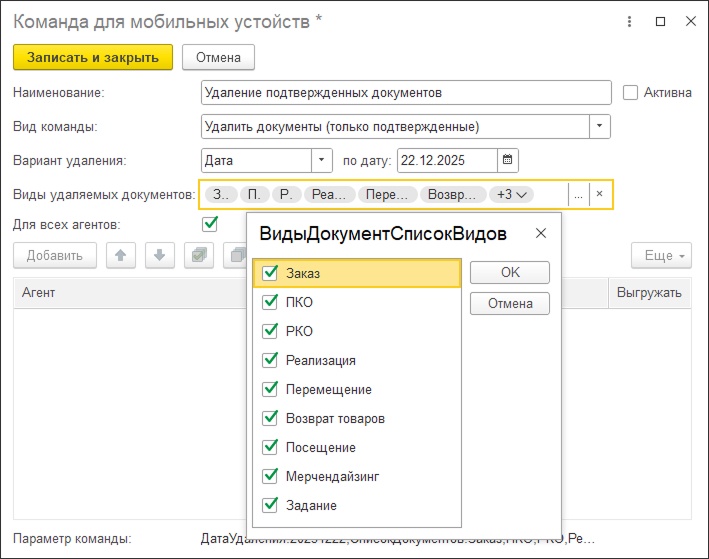709x559 pixels.
Task: Uncheck the Мерчендайзинг checkbox
Action: click(268, 477)
